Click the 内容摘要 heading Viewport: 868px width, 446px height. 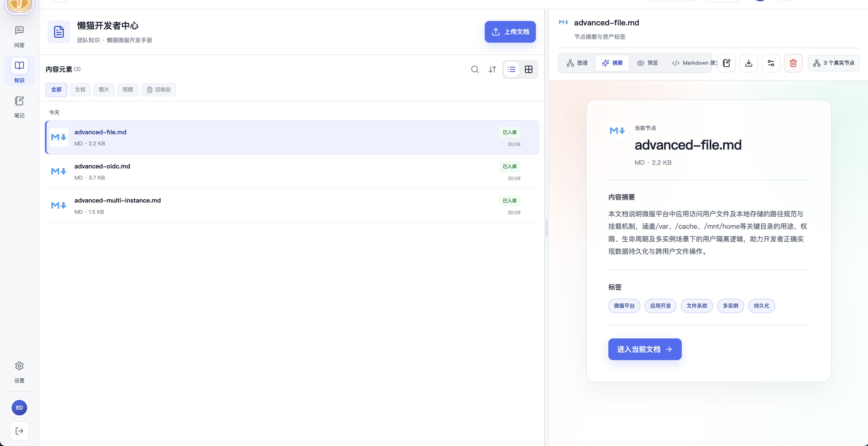coord(622,197)
